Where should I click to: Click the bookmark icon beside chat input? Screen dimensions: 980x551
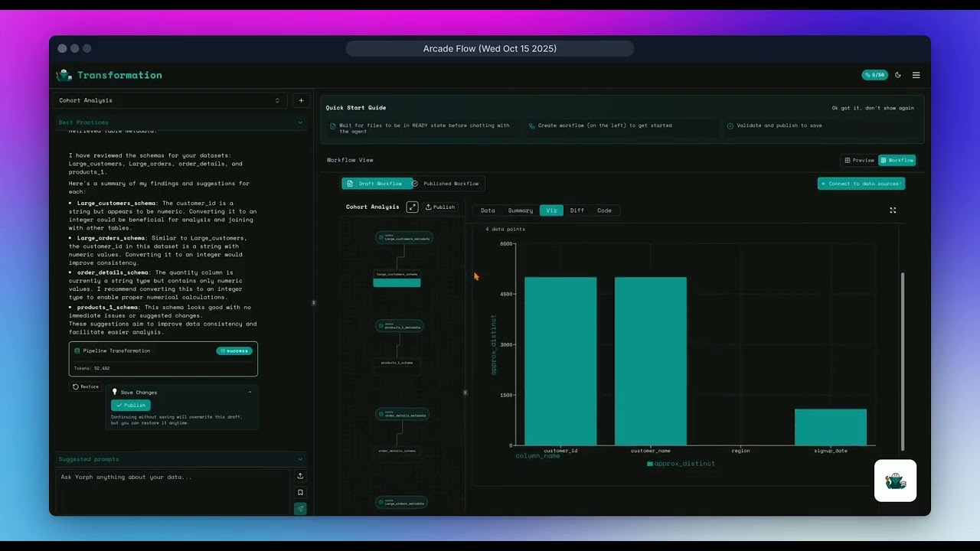[x=300, y=492]
